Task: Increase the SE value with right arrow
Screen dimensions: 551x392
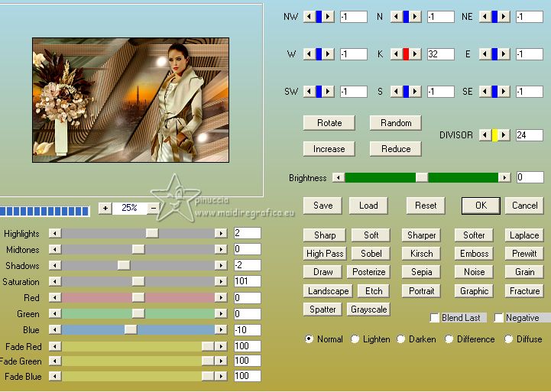Action: coord(504,92)
